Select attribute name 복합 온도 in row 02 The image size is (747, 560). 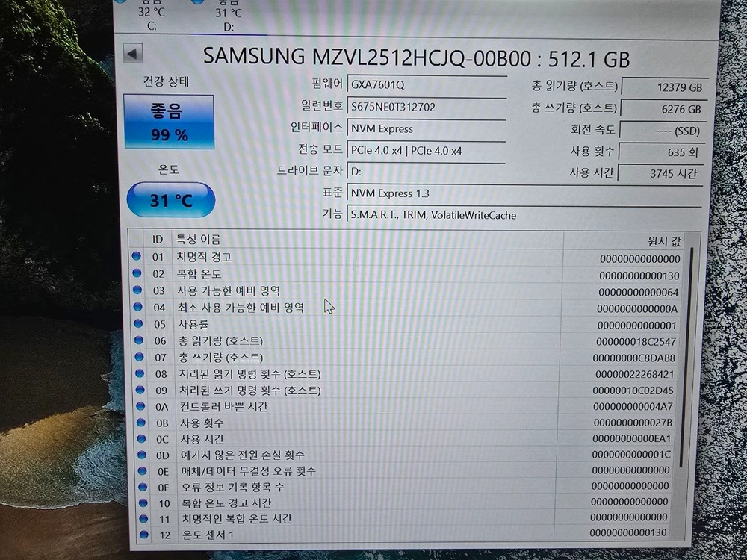199,274
